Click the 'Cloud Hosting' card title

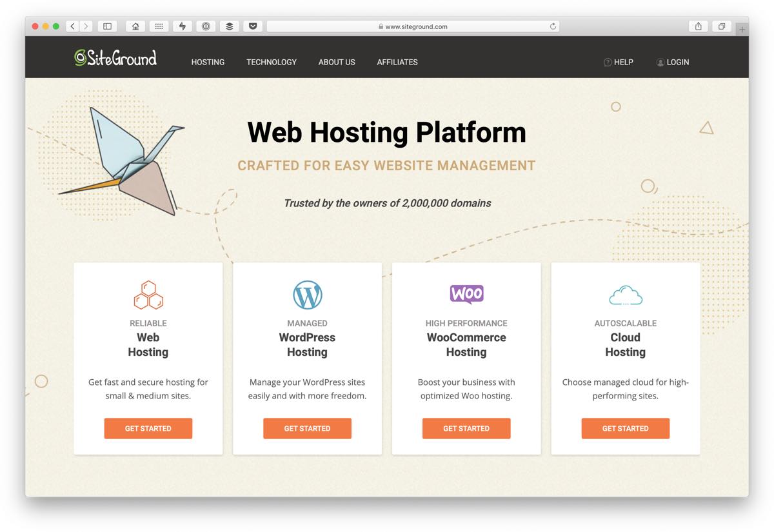(x=626, y=344)
